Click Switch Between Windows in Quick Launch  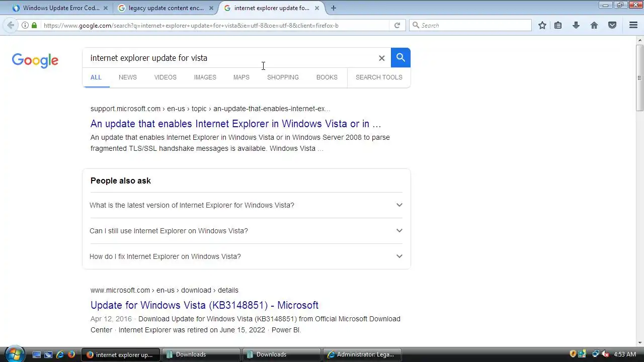coord(48,354)
